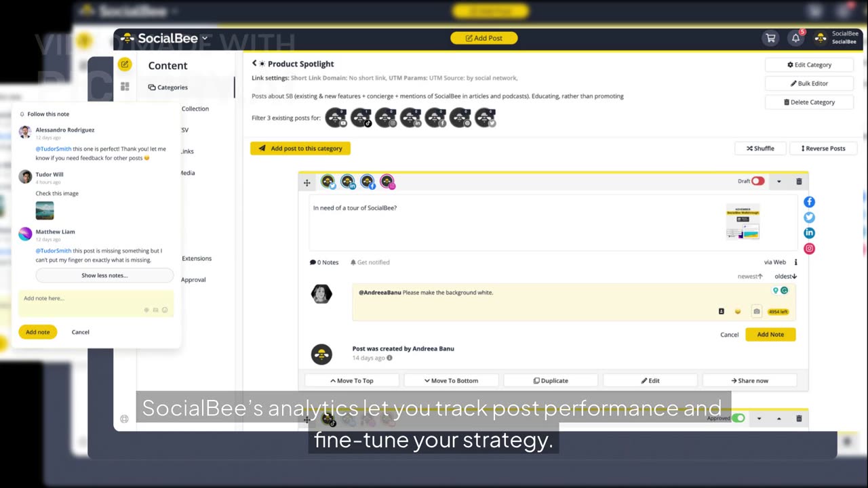
Task: Toggle the red Draft switch
Action: (757, 181)
